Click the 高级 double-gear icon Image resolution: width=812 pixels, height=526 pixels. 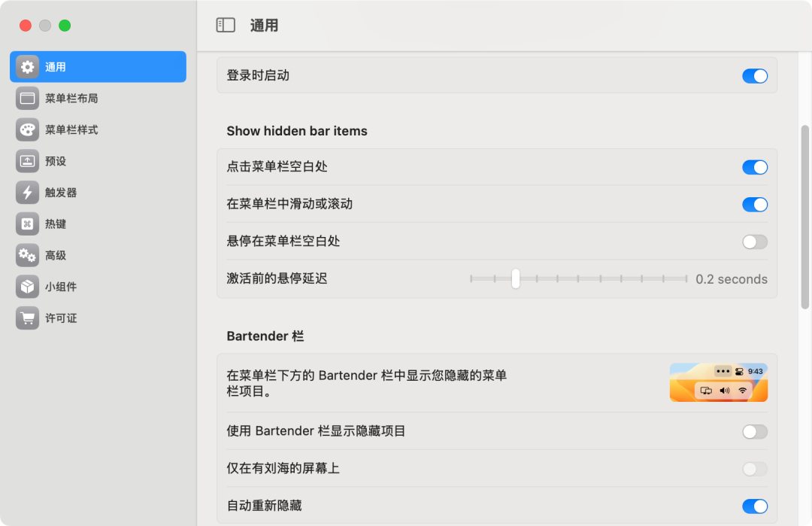tap(28, 256)
